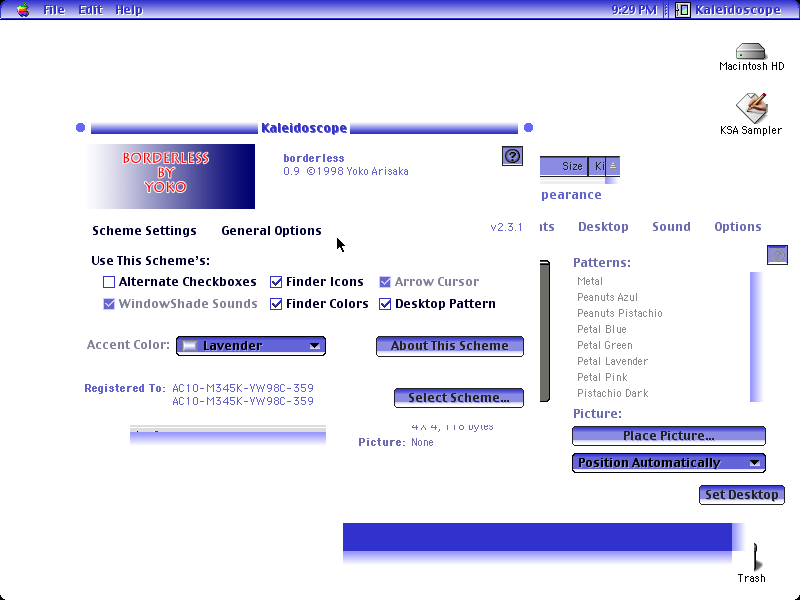Open the File menu
This screenshot has width=800, height=600.
(54, 10)
